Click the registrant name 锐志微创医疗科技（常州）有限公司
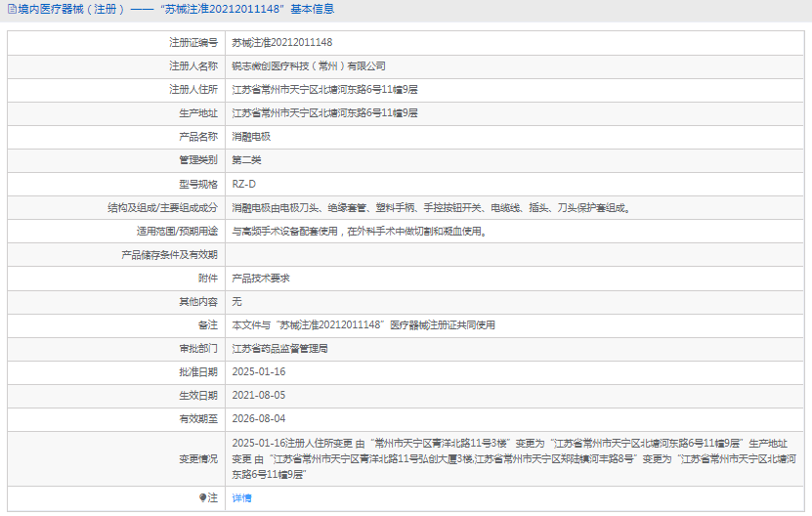The width and height of the screenshot is (812, 516). [x=309, y=66]
